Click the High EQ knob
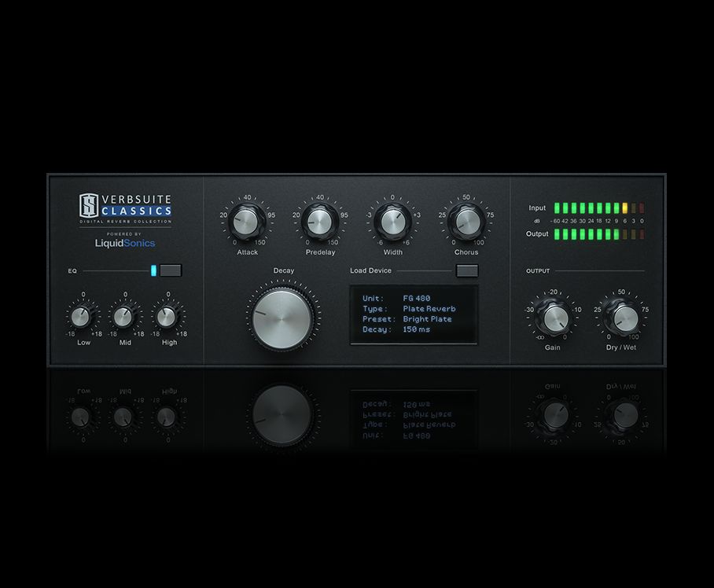The height and width of the screenshot is (588, 714). [166, 317]
